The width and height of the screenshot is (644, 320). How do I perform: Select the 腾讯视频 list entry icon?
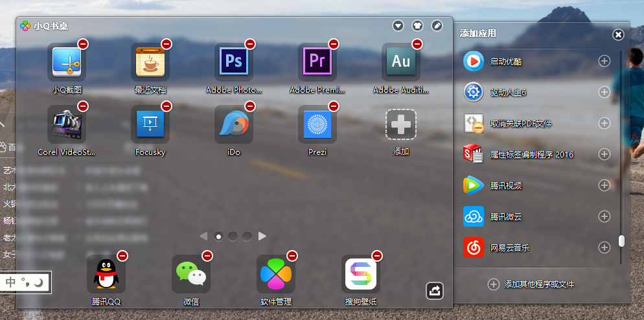coord(474,185)
